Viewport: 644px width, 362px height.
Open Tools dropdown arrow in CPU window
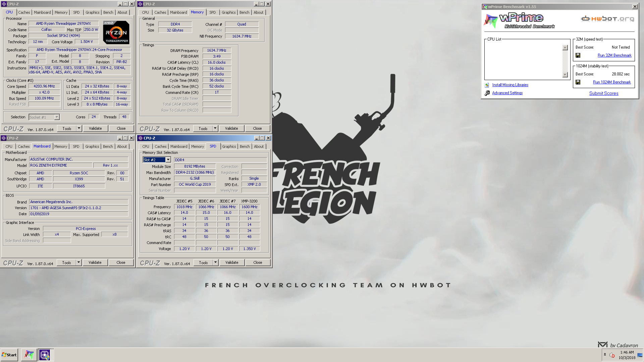[x=79, y=128]
